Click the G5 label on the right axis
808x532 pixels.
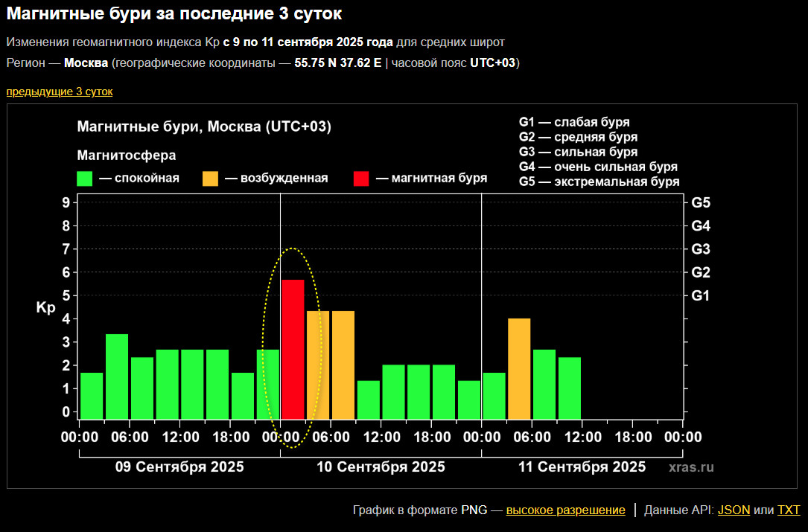click(x=701, y=202)
